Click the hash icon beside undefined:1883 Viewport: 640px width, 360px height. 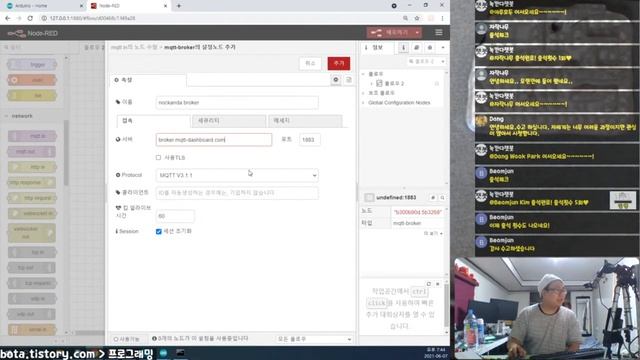pyautogui.click(x=433, y=198)
